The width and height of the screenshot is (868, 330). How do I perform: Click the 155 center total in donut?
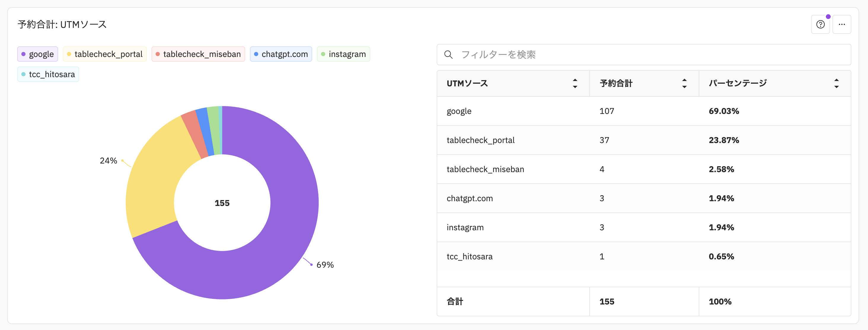(222, 203)
